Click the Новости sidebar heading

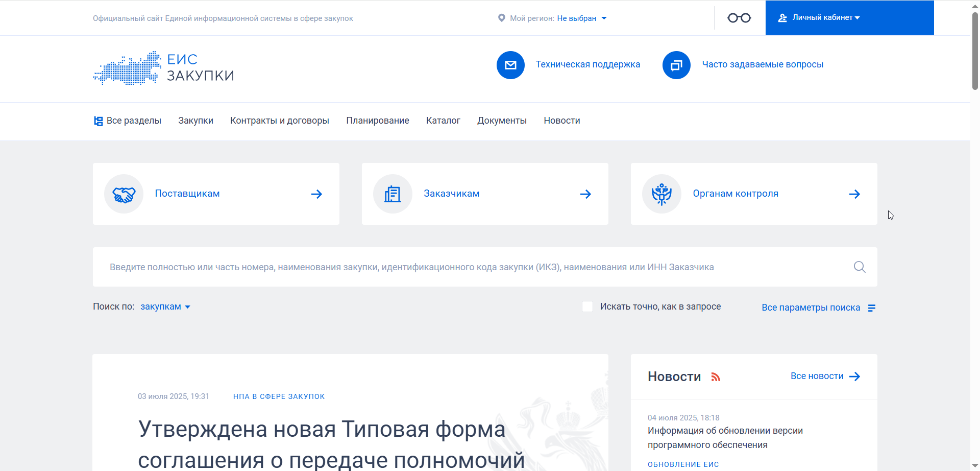pos(674,376)
